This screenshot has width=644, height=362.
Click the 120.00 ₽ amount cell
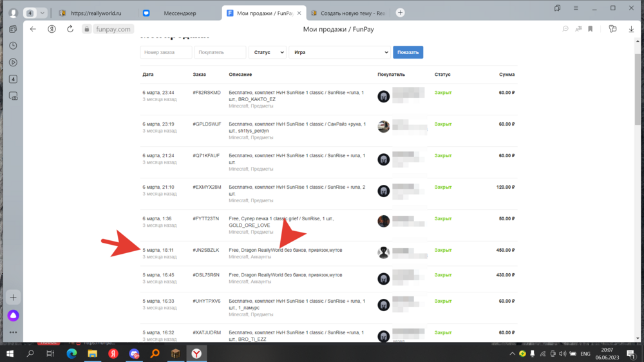(505, 187)
